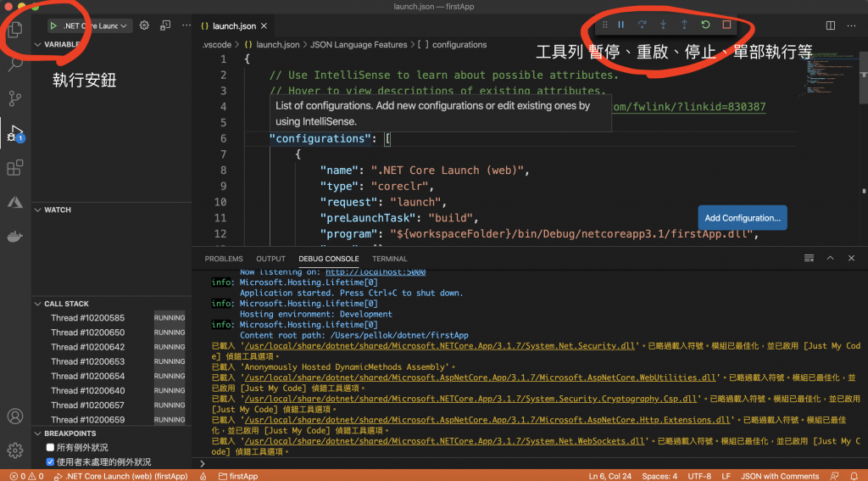868x481 pixels.
Task: Open the Azure view in activity bar
Action: (x=15, y=202)
